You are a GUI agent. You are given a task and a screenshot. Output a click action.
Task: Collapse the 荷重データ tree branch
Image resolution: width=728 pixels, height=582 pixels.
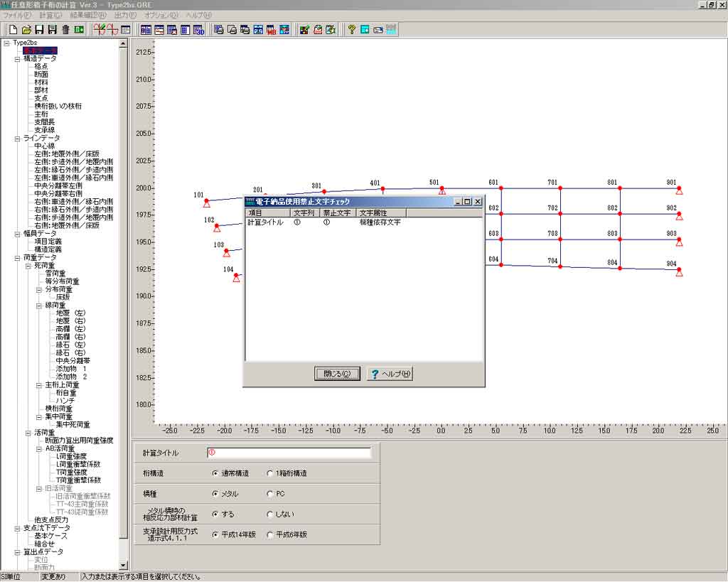(x=17, y=257)
